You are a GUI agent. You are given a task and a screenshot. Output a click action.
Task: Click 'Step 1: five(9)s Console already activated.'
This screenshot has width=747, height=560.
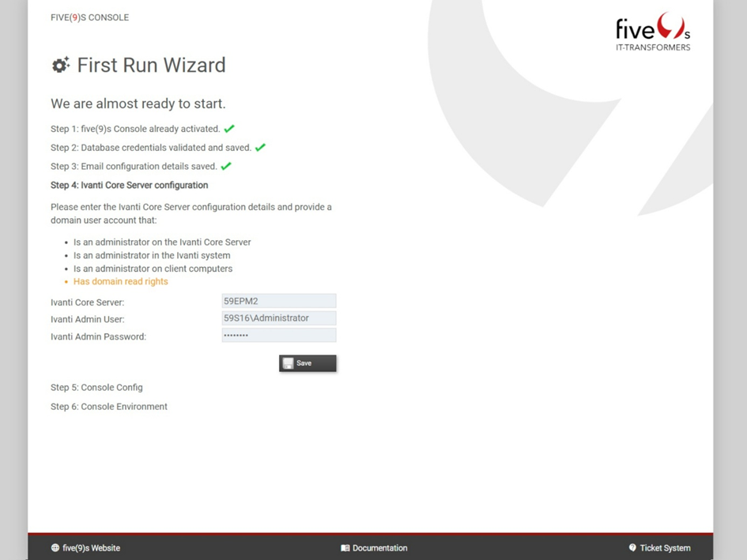click(135, 129)
